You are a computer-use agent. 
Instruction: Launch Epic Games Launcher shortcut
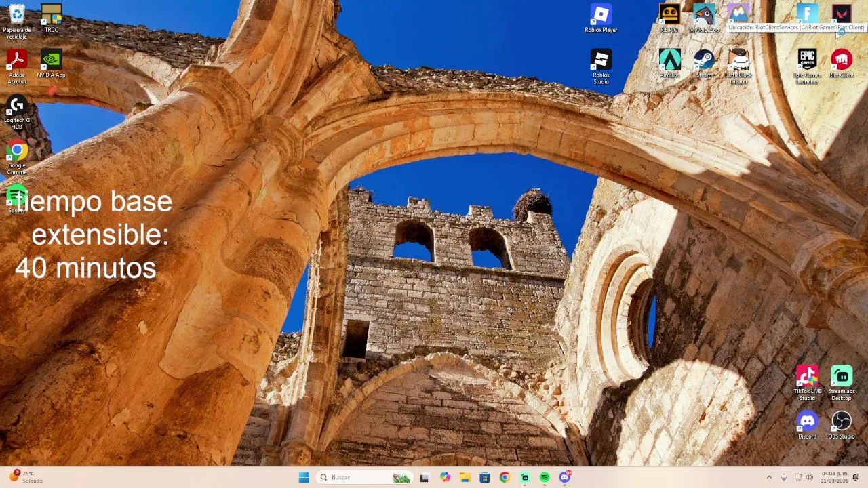(x=807, y=67)
